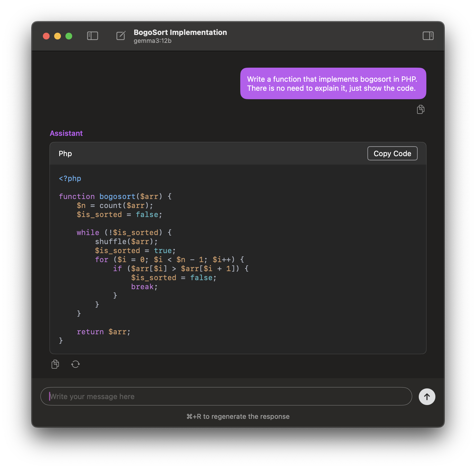Screen dimensions: 476x469
Task: Close the window with the red button
Action: point(46,36)
